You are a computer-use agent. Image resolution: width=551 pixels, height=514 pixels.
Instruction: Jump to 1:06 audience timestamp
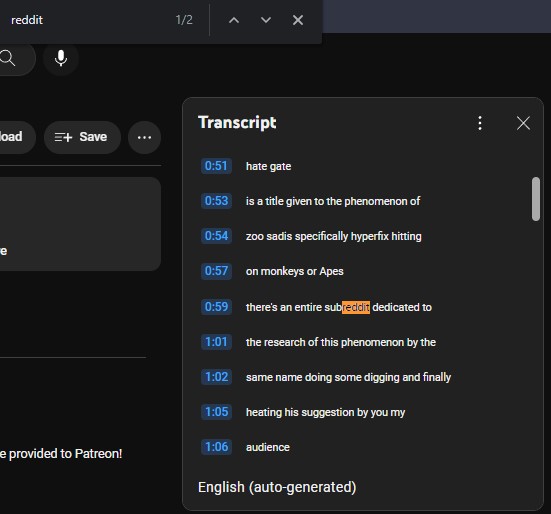point(216,447)
